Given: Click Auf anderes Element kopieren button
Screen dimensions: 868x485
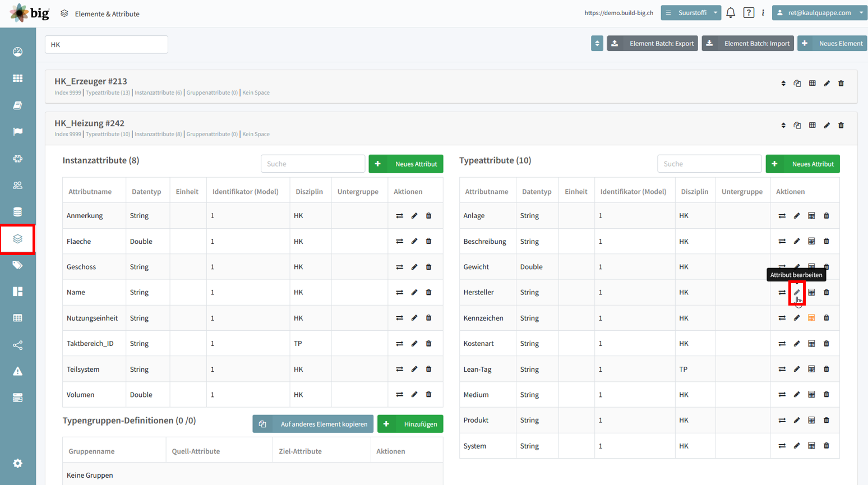Looking at the screenshot, I should coord(313,424).
